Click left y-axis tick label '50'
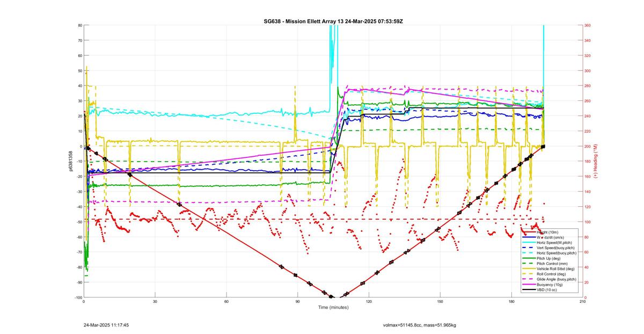The width and height of the screenshot is (644, 334). (x=79, y=71)
